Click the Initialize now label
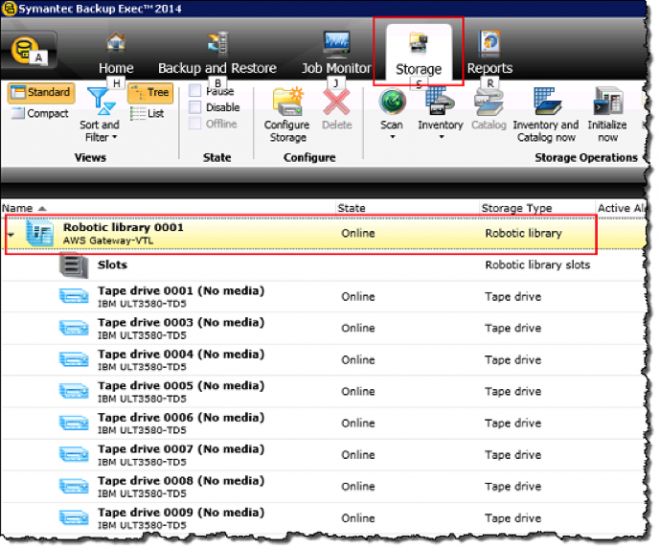The image size is (660, 550). click(x=607, y=131)
